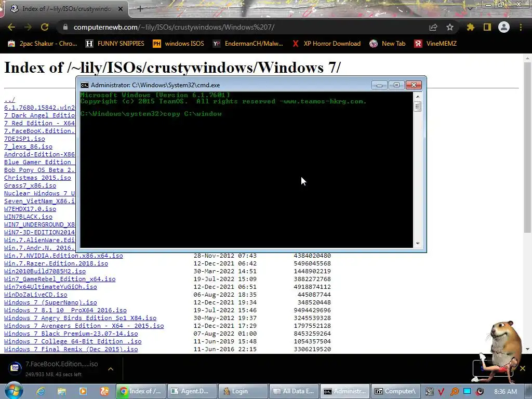Click the page scrollbar down arrow
The image size is (532, 399).
click(x=528, y=349)
